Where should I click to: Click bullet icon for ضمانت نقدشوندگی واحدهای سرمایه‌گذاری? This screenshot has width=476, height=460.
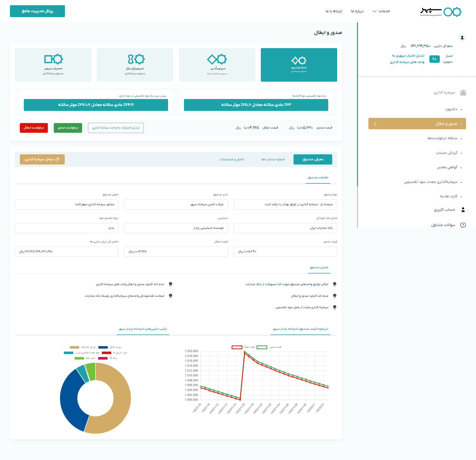click(x=171, y=296)
